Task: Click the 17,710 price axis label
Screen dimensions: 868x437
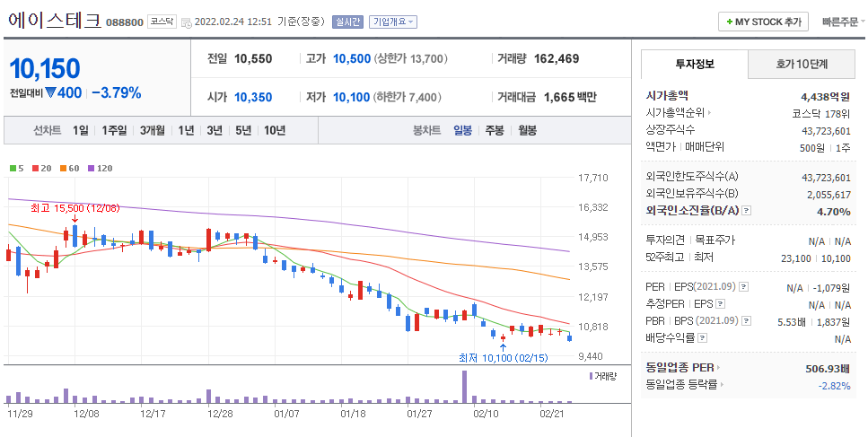Action: (592, 178)
